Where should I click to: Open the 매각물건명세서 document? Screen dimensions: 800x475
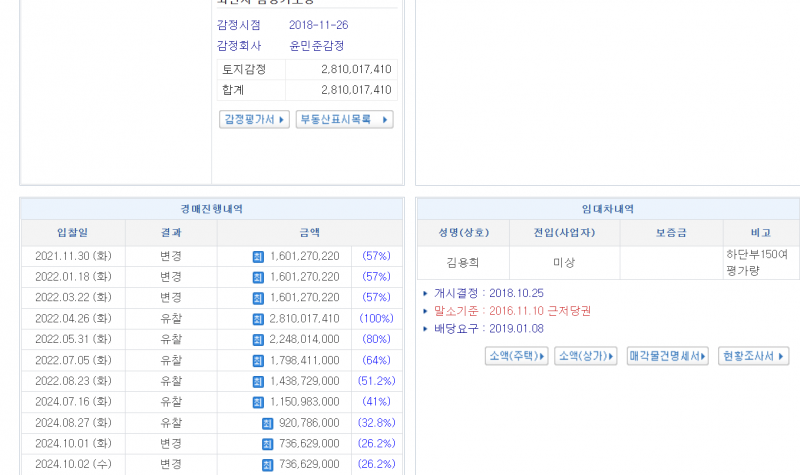(668, 356)
